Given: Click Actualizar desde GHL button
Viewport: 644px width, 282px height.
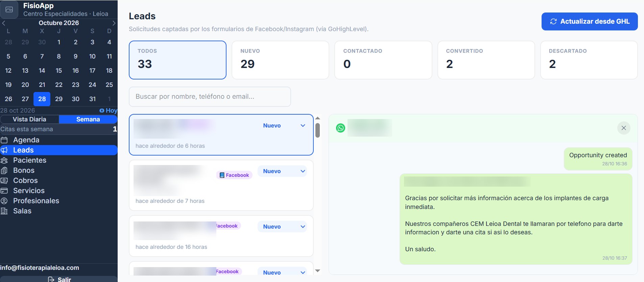Looking at the screenshot, I should [590, 21].
